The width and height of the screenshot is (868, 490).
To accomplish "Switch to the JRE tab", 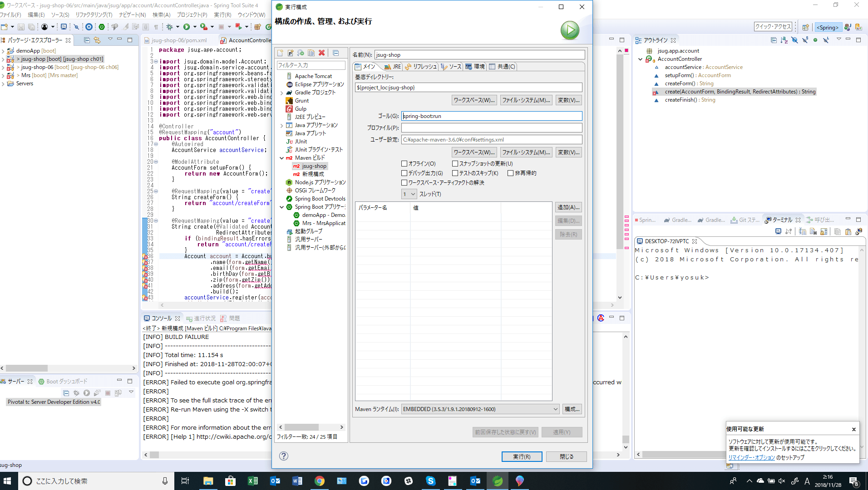I will (x=393, y=67).
